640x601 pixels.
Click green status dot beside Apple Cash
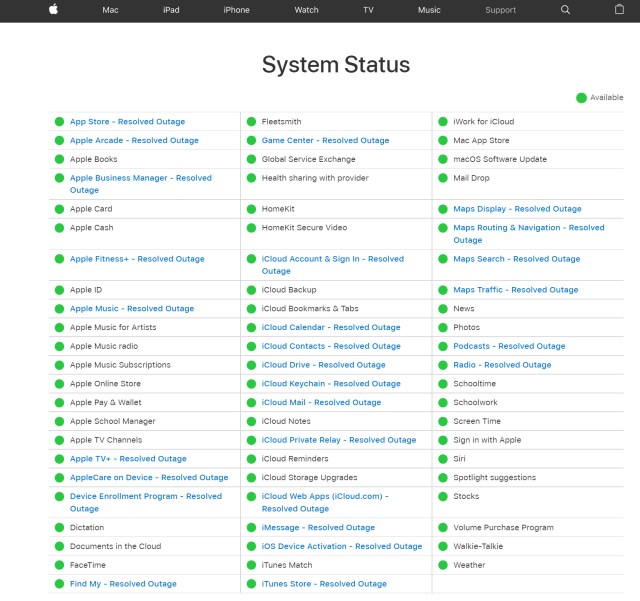pyautogui.click(x=60, y=228)
